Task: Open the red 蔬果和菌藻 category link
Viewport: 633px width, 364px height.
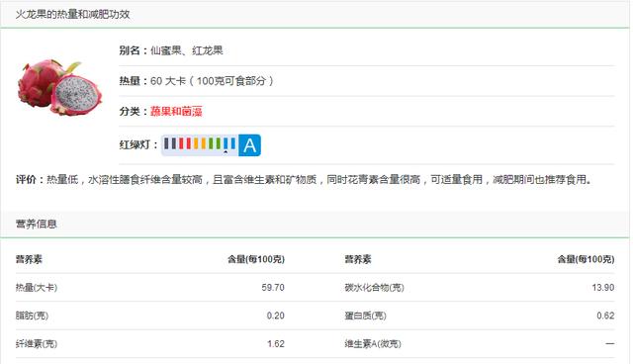Action: click(176, 112)
